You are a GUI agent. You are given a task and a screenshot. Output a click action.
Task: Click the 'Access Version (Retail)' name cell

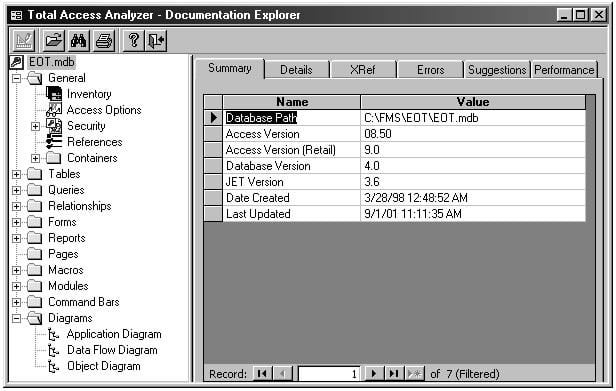point(292,150)
